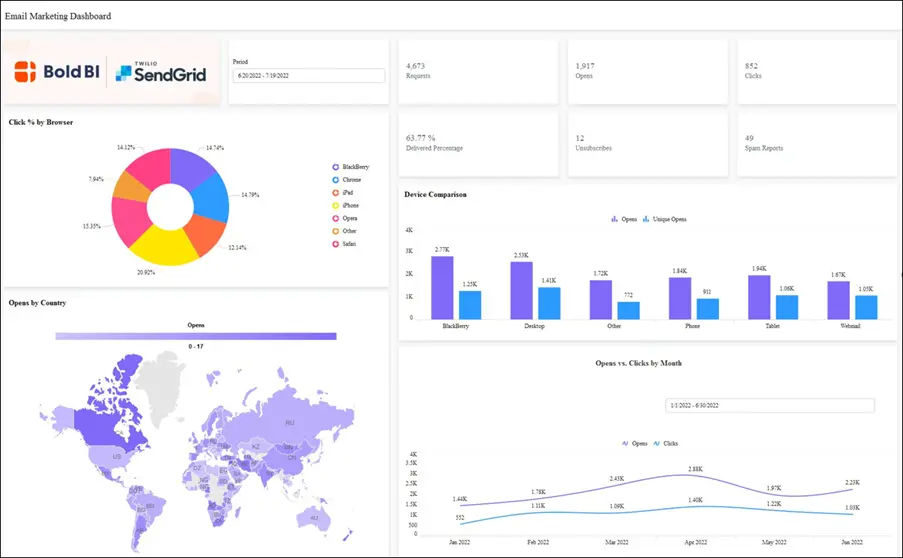903x558 pixels.
Task: Click the Twilio SendGrid logo
Action: pyautogui.click(x=160, y=72)
